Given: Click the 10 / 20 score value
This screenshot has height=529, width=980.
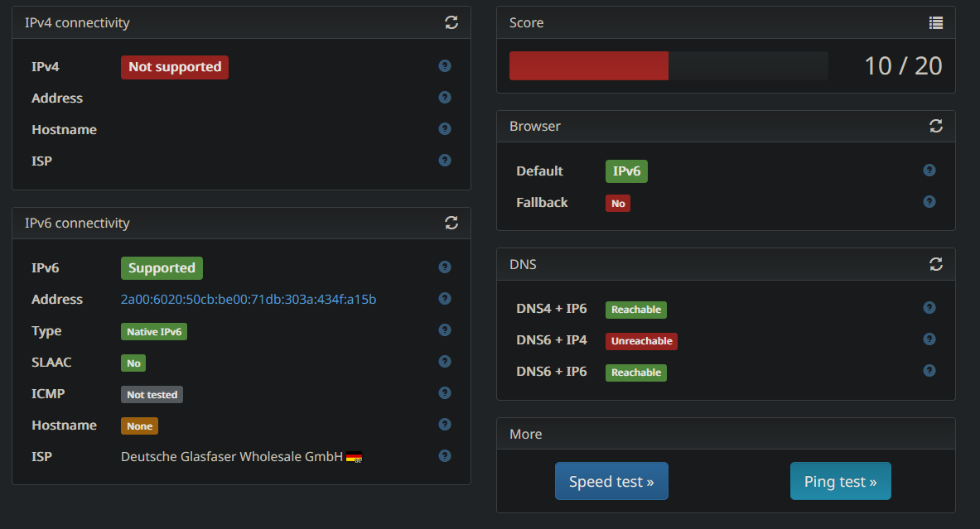Looking at the screenshot, I should pos(903,65).
